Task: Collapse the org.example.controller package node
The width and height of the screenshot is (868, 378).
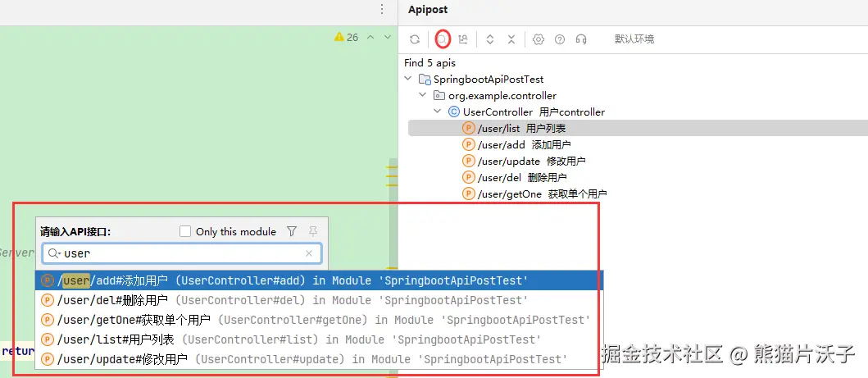Action: pos(423,95)
